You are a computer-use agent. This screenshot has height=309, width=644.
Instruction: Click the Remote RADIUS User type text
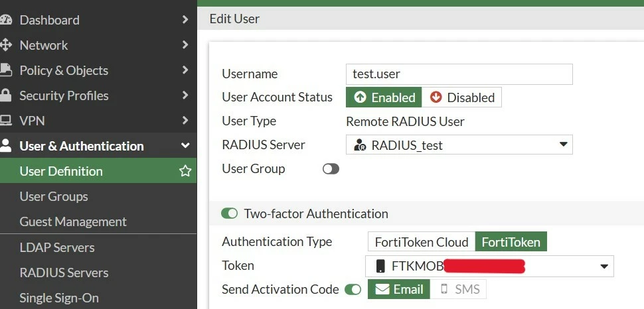(406, 121)
